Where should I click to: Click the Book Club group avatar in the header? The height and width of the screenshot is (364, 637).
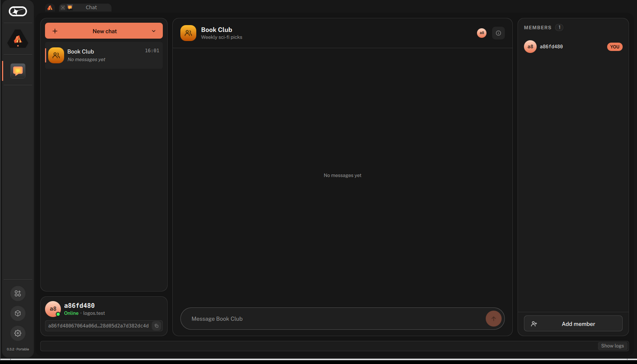[188, 33]
